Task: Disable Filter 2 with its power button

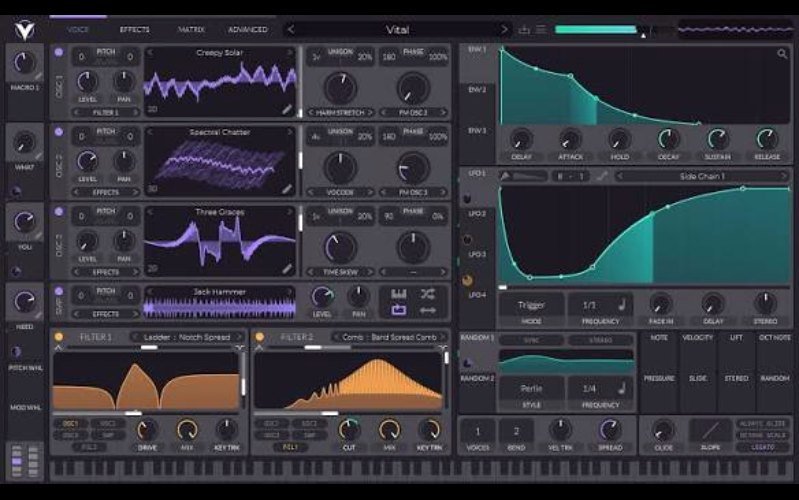Action: pos(260,337)
